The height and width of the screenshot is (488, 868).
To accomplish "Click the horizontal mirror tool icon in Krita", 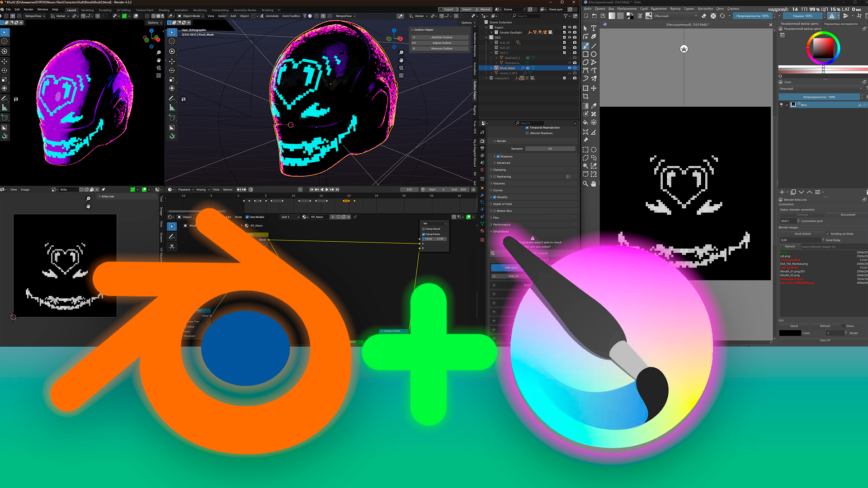I will click(832, 16).
